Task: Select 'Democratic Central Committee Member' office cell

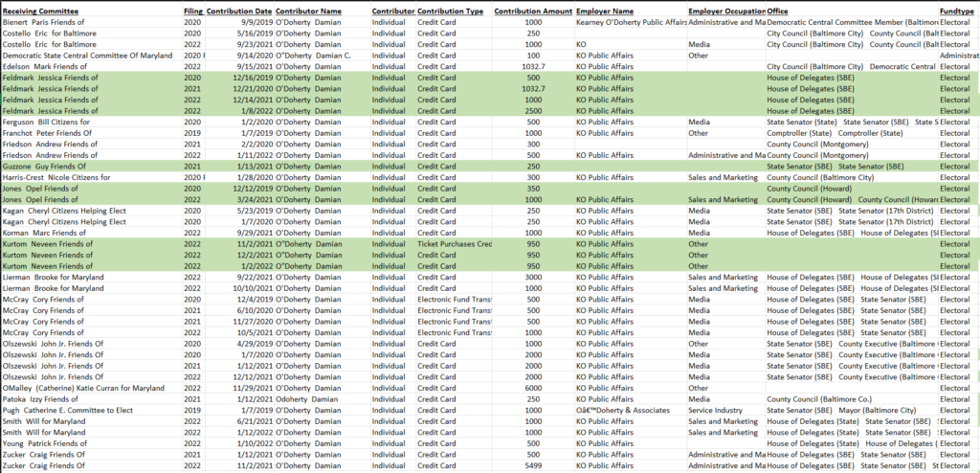Action: tap(852, 23)
